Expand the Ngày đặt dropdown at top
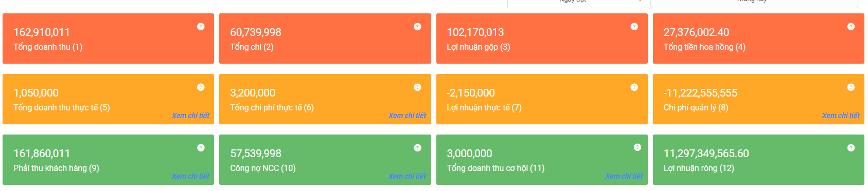 (576, 3)
